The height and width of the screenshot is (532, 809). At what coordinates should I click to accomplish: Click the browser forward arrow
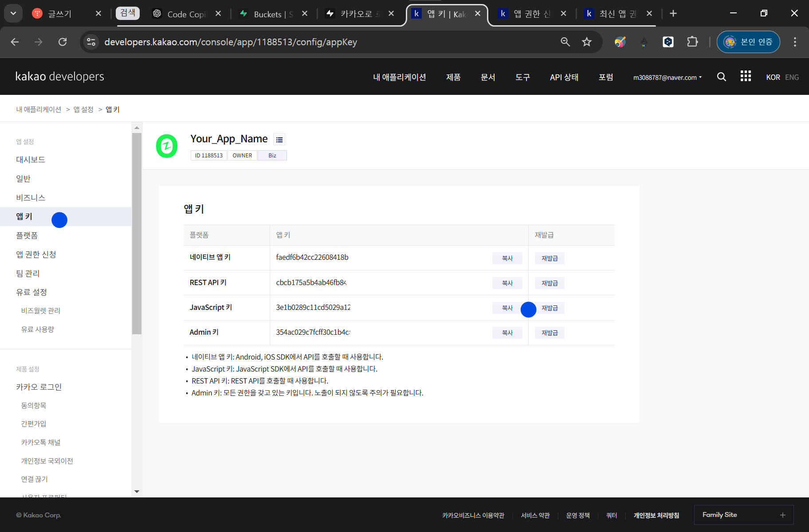(x=39, y=42)
